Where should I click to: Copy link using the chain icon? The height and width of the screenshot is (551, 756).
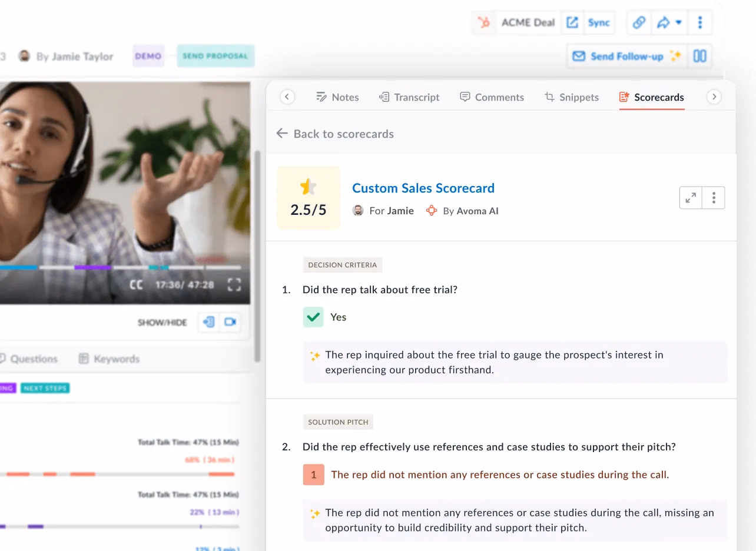tap(639, 23)
